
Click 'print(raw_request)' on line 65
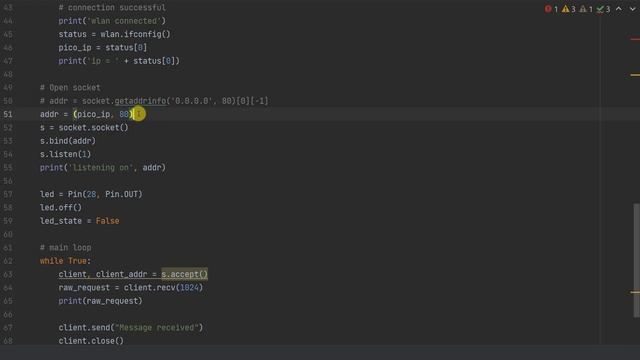click(x=100, y=301)
